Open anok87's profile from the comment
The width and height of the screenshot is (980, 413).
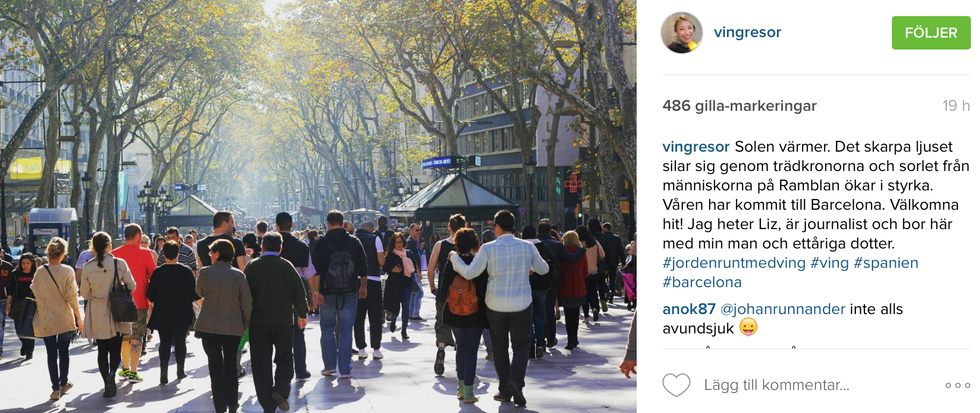[x=689, y=309]
